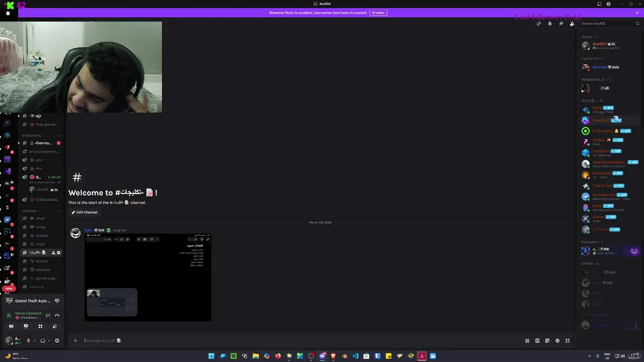Open the announcements channel

41,152
